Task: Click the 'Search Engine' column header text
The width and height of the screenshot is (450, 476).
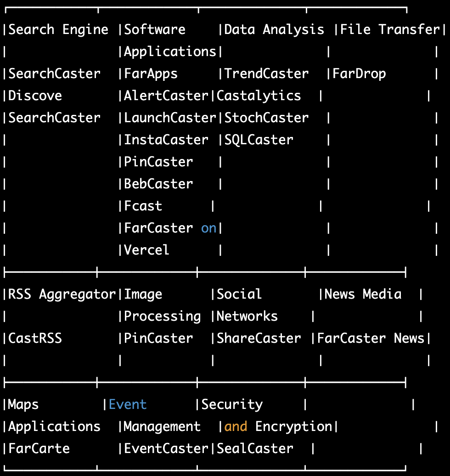Action: pos(58,30)
